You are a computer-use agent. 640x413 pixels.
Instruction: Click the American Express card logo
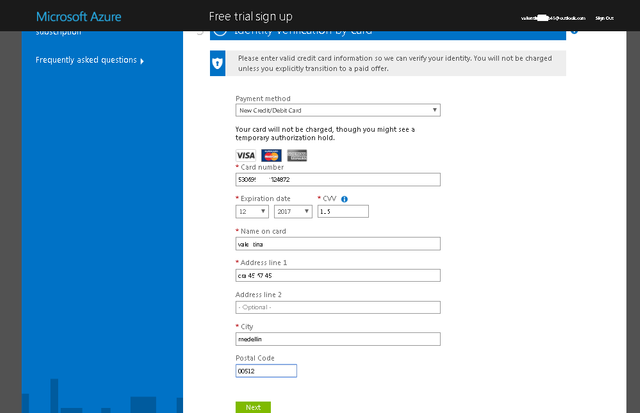click(x=297, y=155)
